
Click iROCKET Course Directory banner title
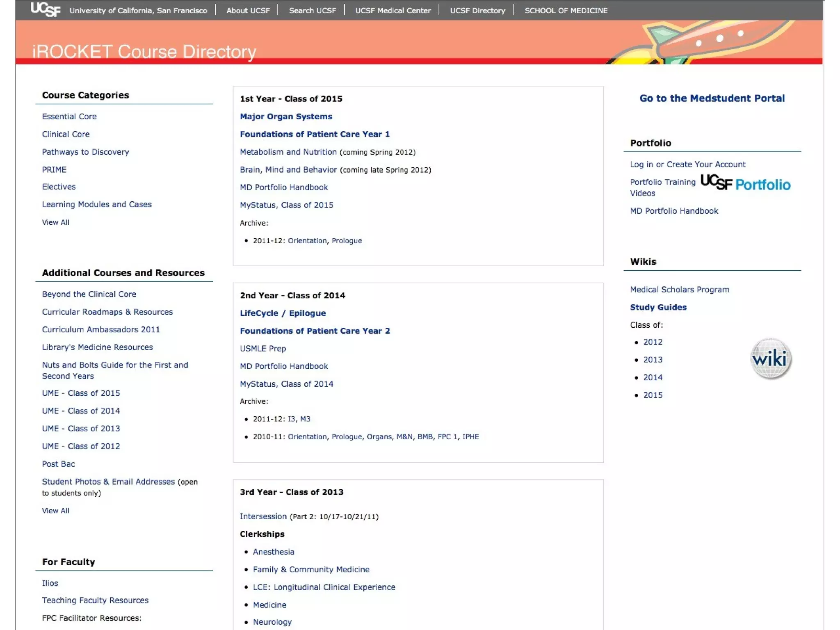coord(144,52)
